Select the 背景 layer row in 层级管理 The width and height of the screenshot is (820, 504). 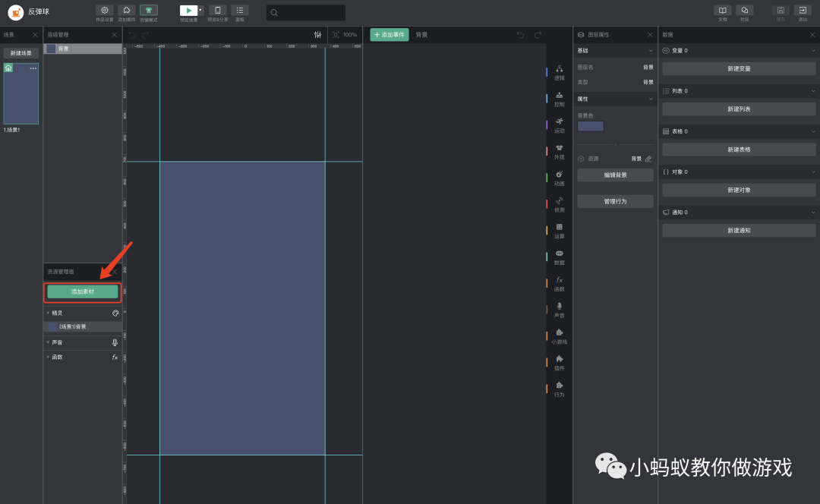click(x=83, y=49)
